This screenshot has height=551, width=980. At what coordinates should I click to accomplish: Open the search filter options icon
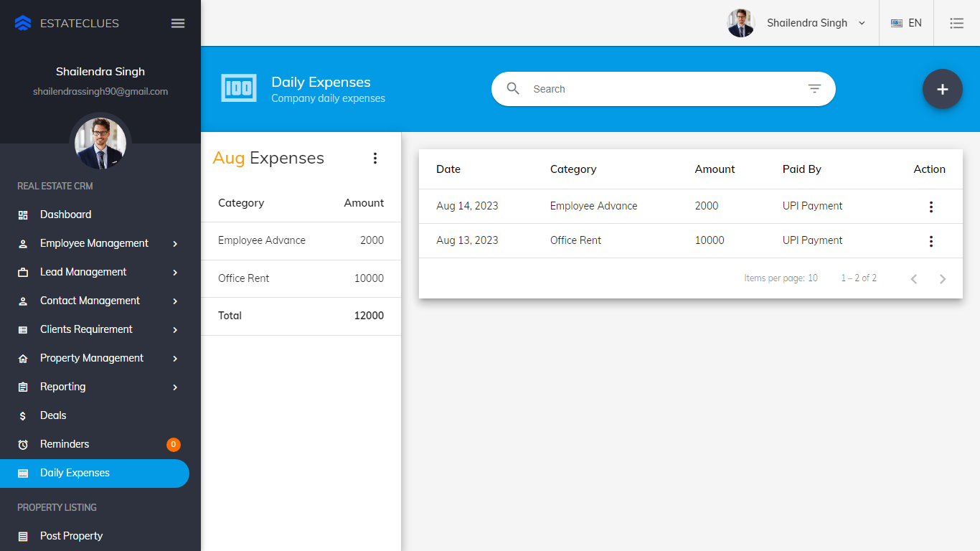click(814, 89)
